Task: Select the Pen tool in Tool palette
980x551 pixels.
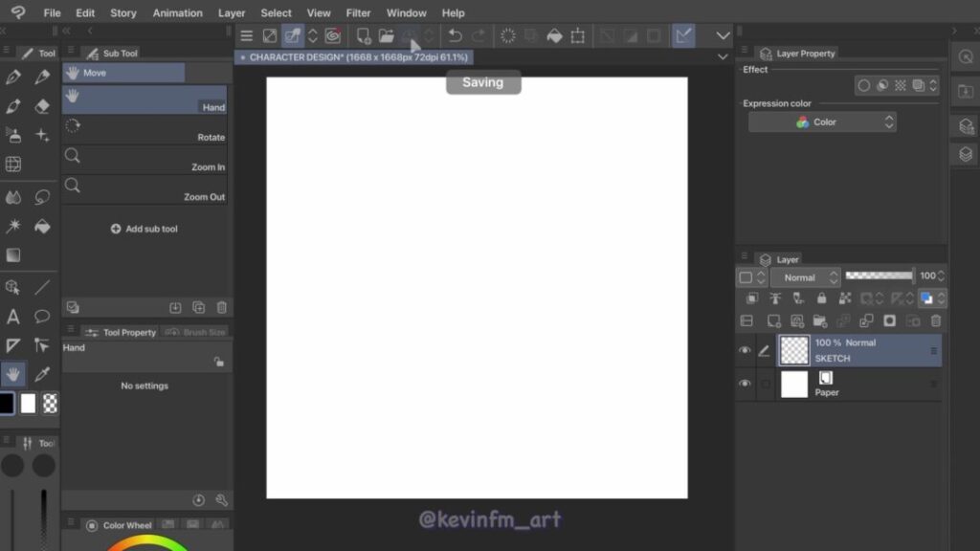Action: point(13,77)
